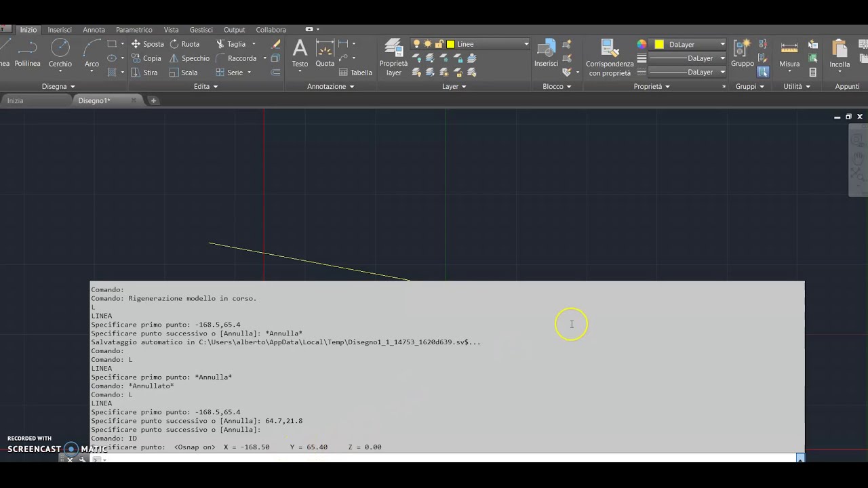The height and width of the screenshot is (488, 868).
Task: Switch to the Parametrico ribbon tab
Action: click(x=134, y=30)
